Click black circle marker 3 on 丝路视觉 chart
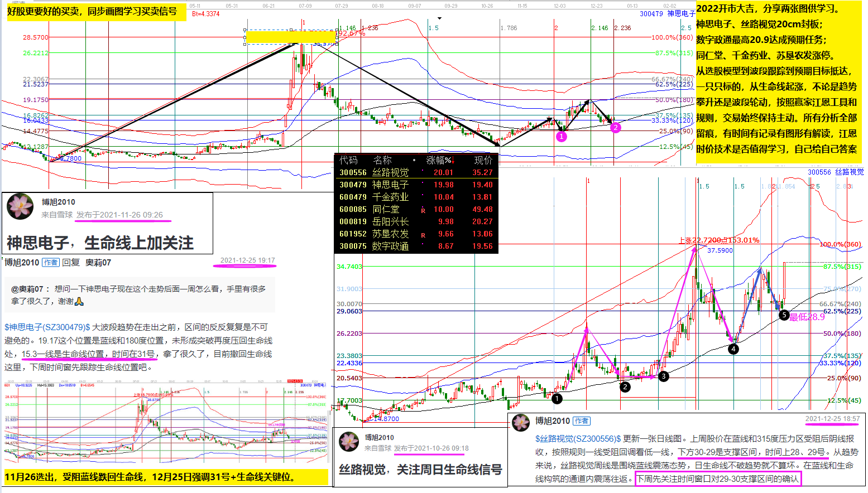 663,376
